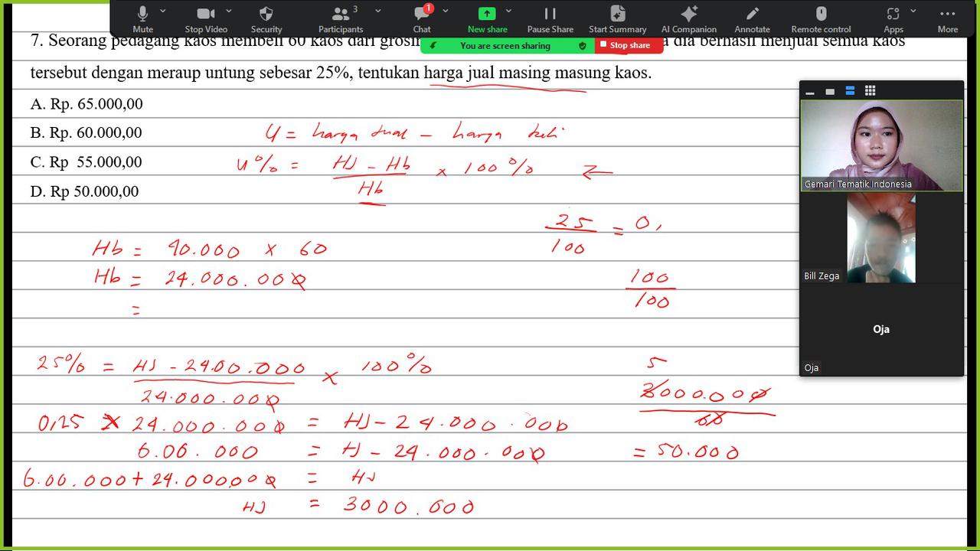Open the More menu with three dots
Screen dimensions: 980x551
[947, 14]
